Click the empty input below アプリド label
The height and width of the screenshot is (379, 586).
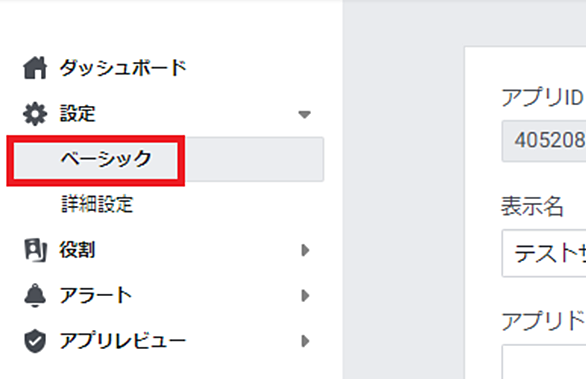click(x=544, y=362)
